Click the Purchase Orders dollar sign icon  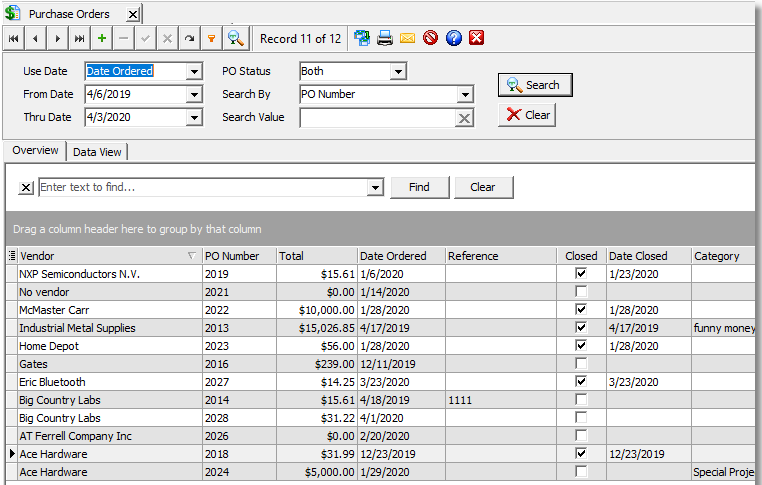click(13, 13)
